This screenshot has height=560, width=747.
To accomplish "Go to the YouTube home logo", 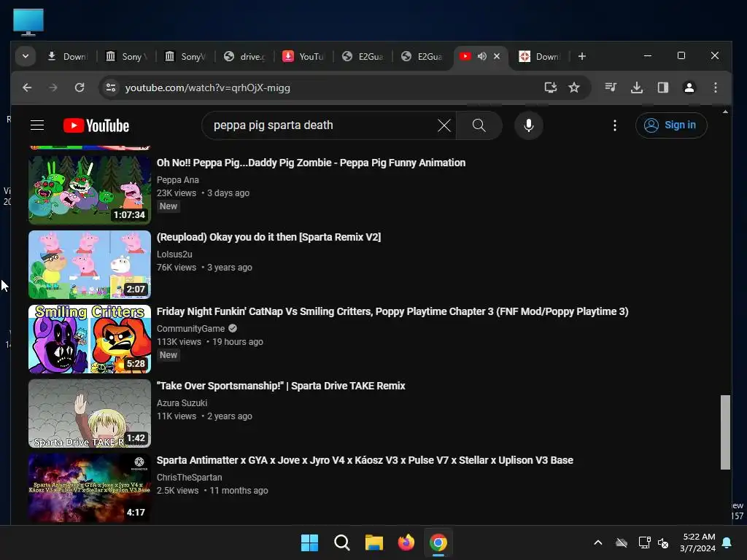I will [x=96, y=125].
